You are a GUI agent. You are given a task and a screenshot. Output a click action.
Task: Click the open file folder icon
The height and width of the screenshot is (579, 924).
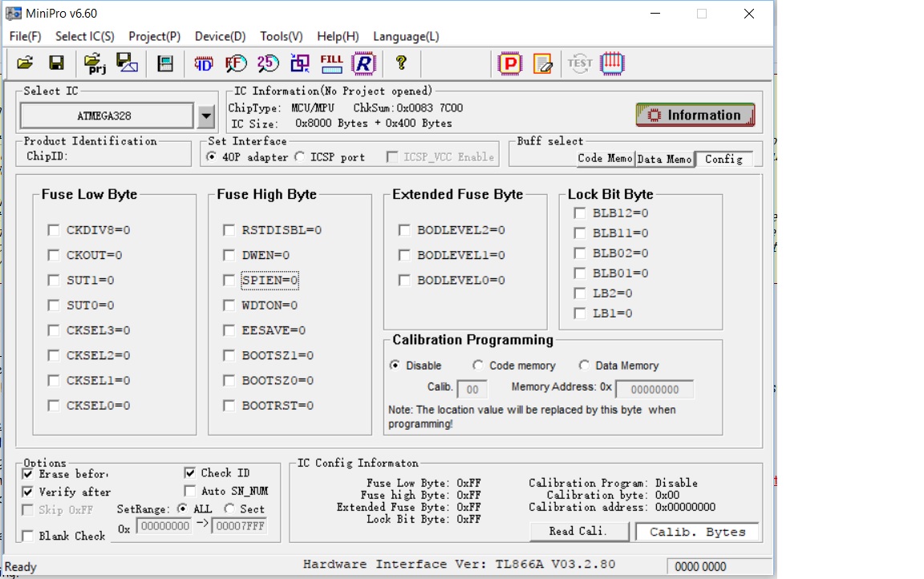pyautogui.click(x=25, y=63)
